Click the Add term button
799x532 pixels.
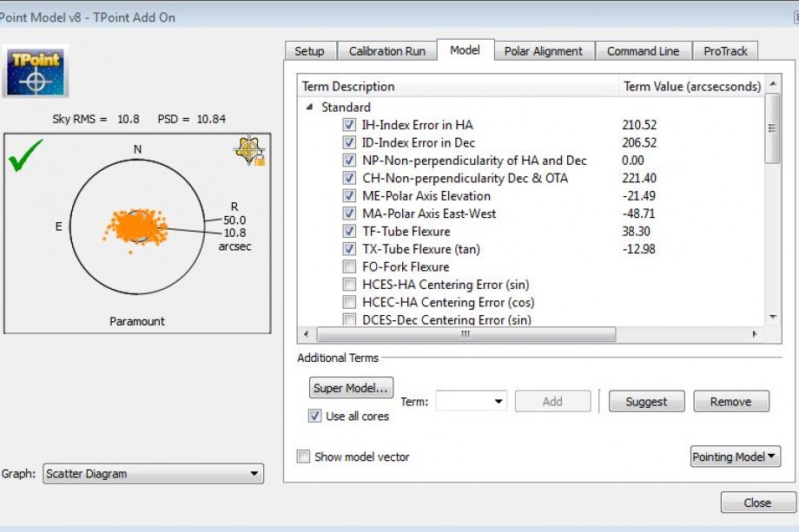[x=553, y=401]
